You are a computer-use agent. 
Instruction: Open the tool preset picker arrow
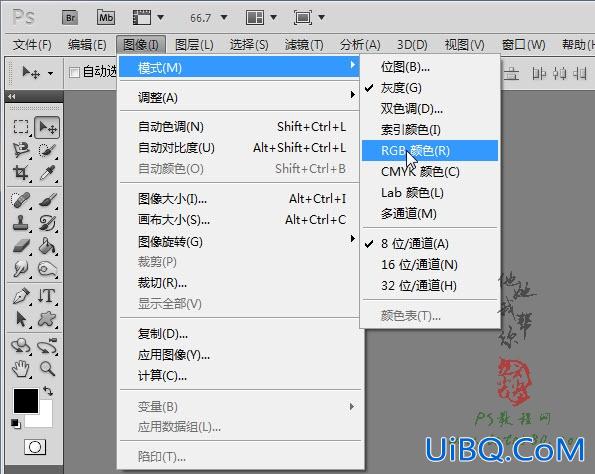tap(50, 73)
